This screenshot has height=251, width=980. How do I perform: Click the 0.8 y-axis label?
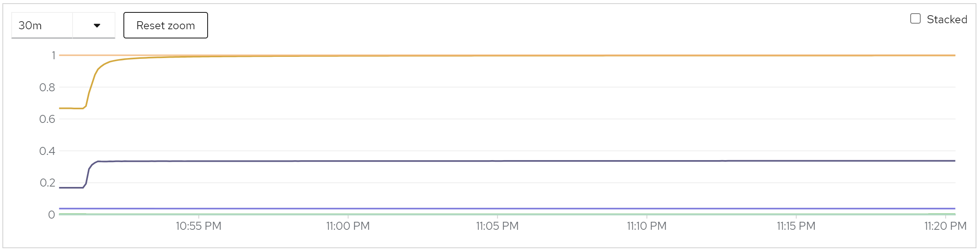pyautogui.click(x=47, y=87)
